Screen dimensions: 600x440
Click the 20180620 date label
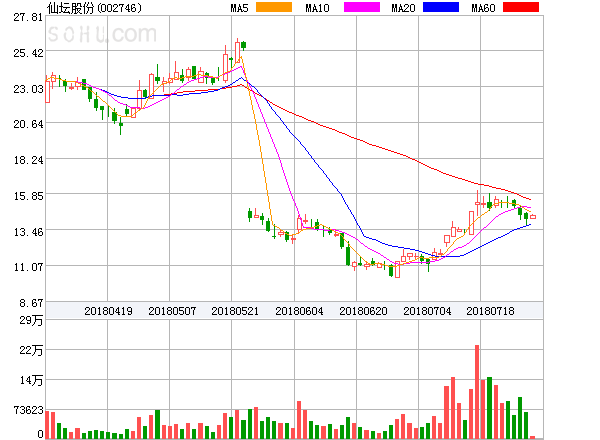363,311
